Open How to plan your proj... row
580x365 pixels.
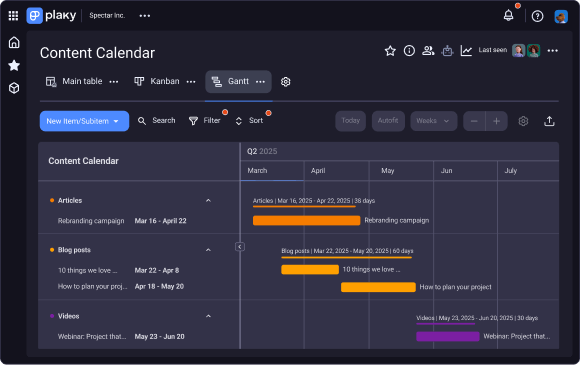click(x=92, y=287)
